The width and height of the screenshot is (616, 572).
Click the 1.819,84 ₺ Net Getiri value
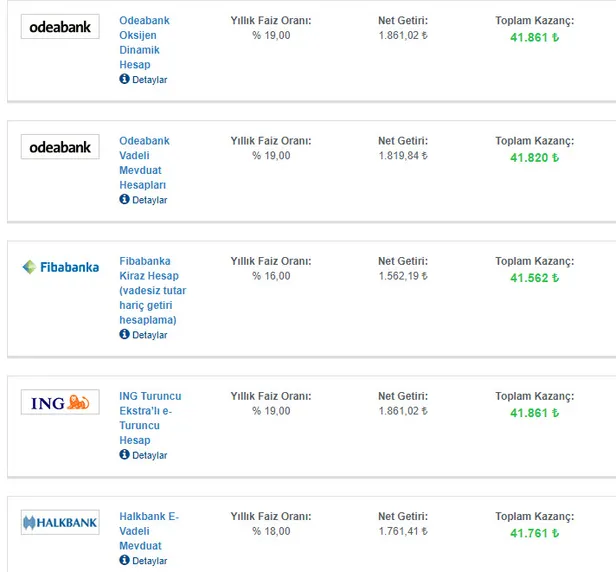tap(403, 156)
